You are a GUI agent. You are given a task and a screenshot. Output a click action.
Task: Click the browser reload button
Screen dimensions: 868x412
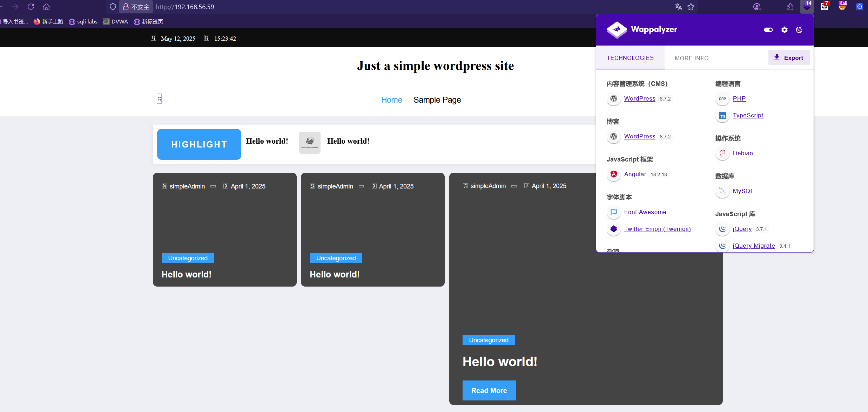point(31,7)
